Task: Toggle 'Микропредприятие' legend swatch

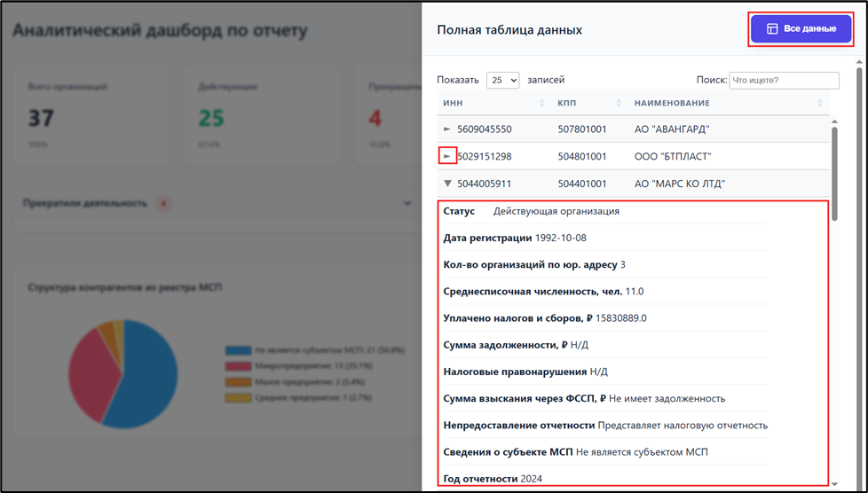Action: 238,365
